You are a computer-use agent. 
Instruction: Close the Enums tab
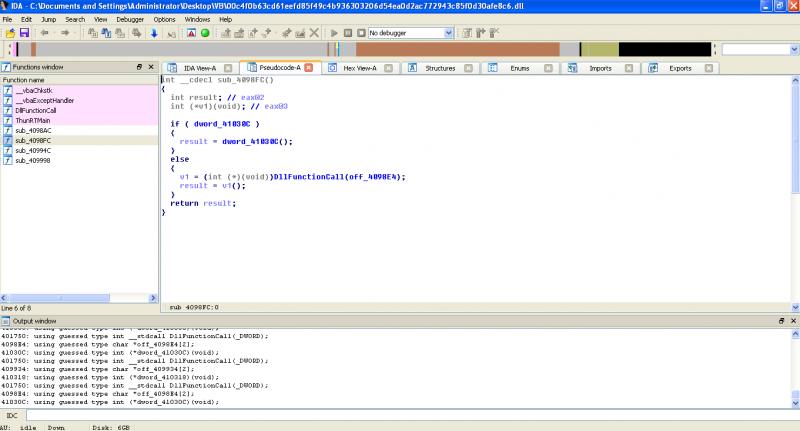pyautogui.click(x=548, y=68)
